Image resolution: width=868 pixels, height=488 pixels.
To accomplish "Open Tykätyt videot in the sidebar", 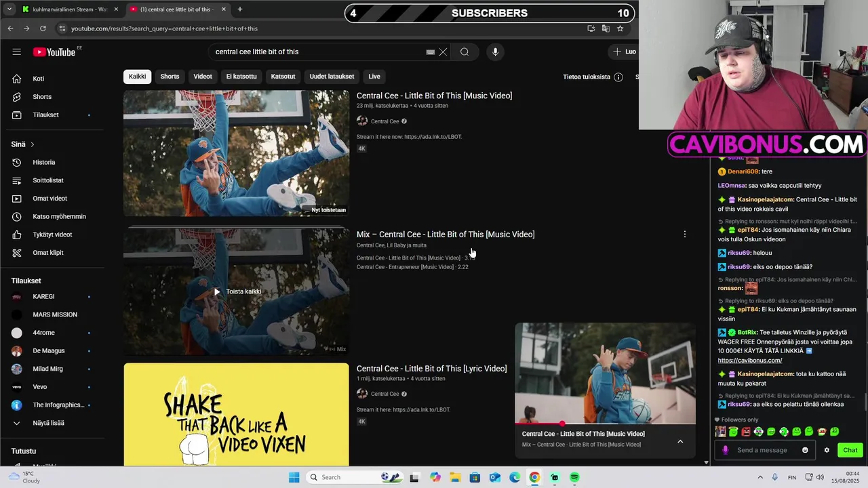I will (51, 235).
